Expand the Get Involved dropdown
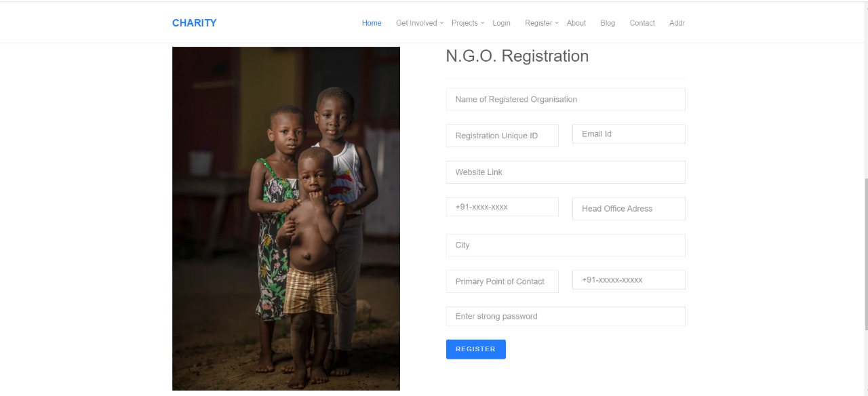Image resolution: width=868 pixels, height=396 pixels. click(x=419, y=23)
